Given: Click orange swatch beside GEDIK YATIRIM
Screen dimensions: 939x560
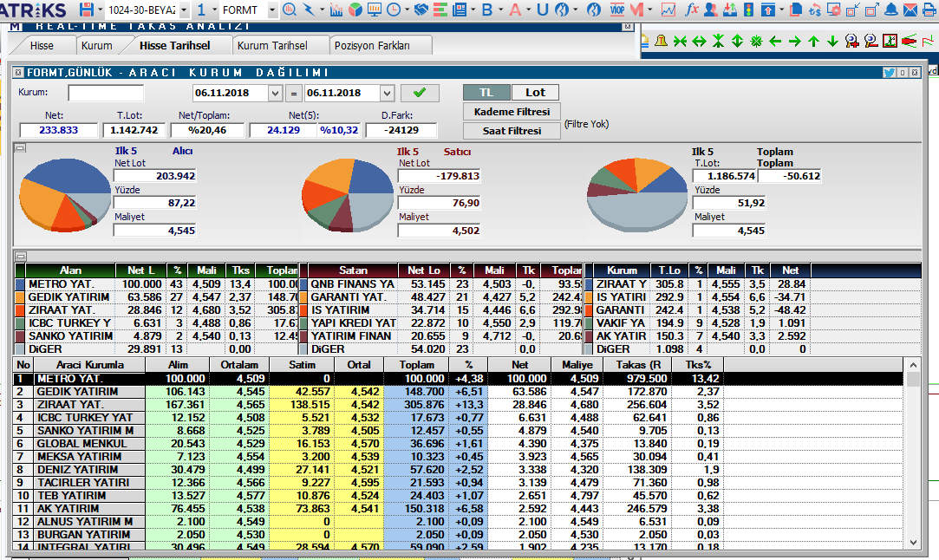Looking at the screenshot, I should click(x=20, y=297).
